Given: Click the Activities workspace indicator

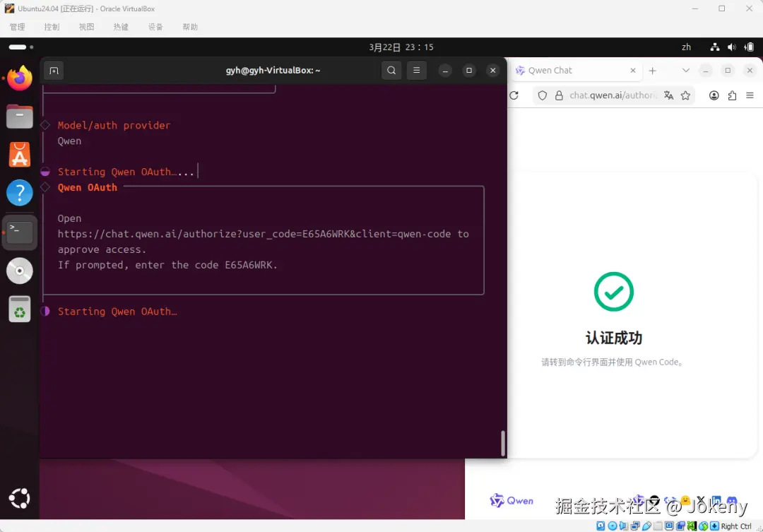Looking at the screenshot, I should click(21, 47).
